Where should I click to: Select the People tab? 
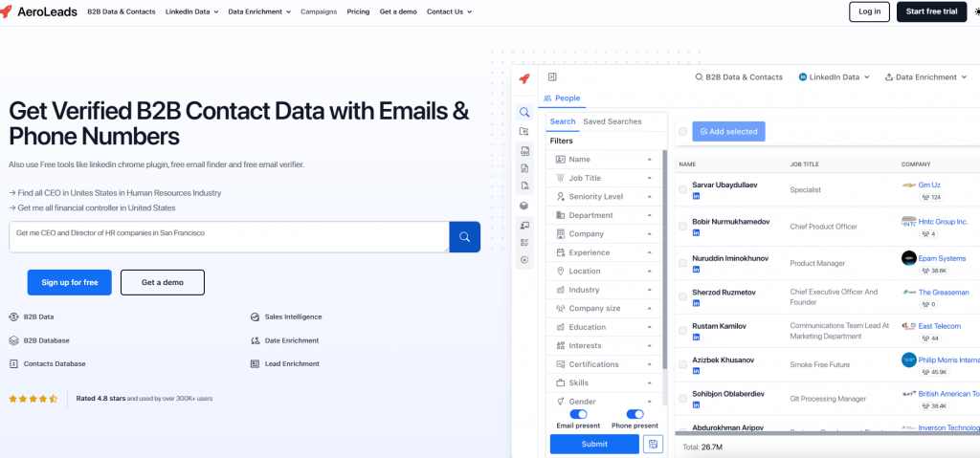coord(562,98)
